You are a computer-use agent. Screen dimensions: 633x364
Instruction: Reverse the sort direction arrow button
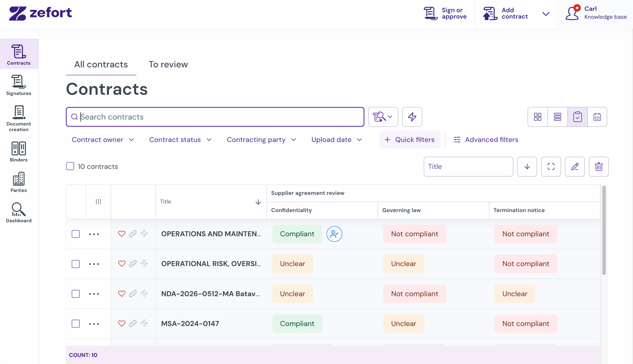(527, 167)
